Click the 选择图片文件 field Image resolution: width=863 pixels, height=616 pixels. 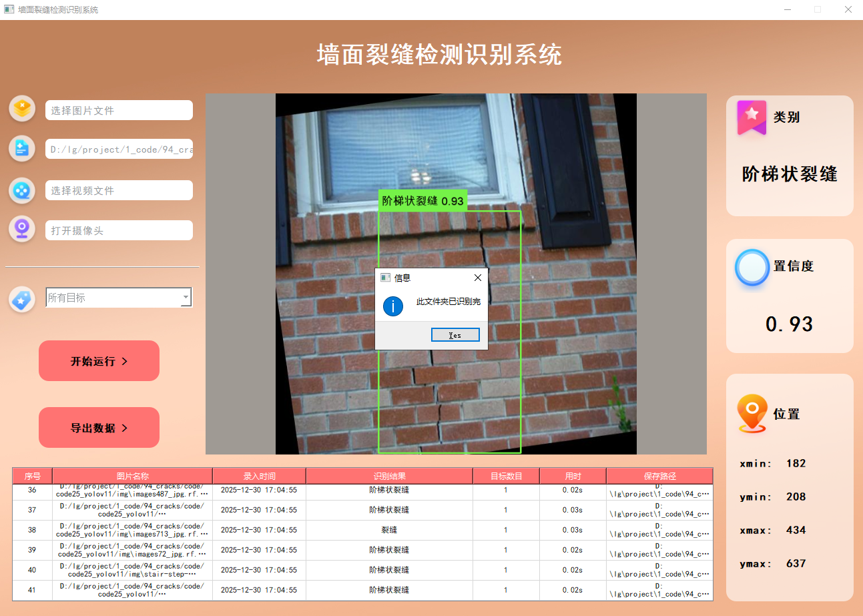[x=119, y=110]
